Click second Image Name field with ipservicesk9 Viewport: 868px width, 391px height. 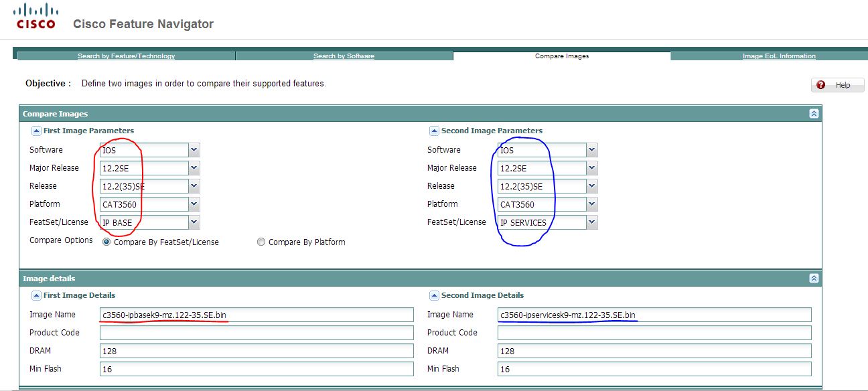(654, 315)
